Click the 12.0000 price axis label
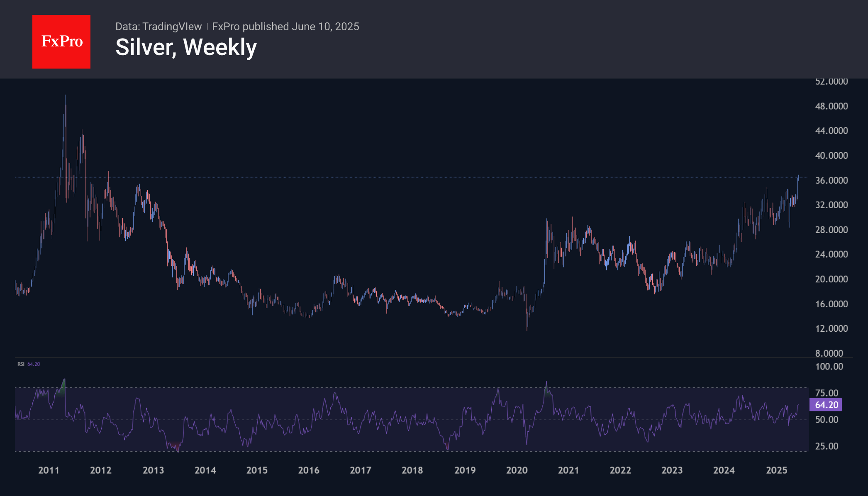Viewport: 868px width, 496px height. pos(831,328)
